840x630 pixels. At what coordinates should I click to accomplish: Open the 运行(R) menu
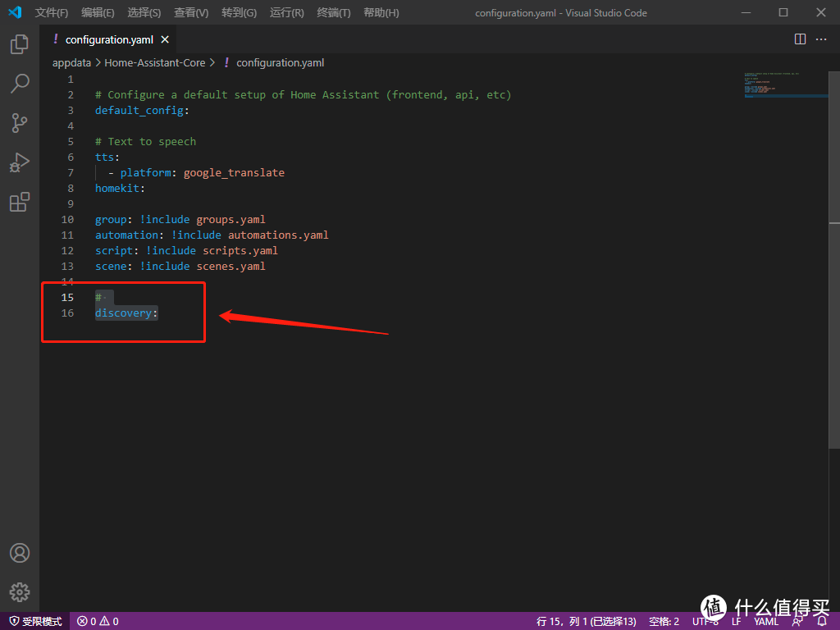click(x=286, y=12)
